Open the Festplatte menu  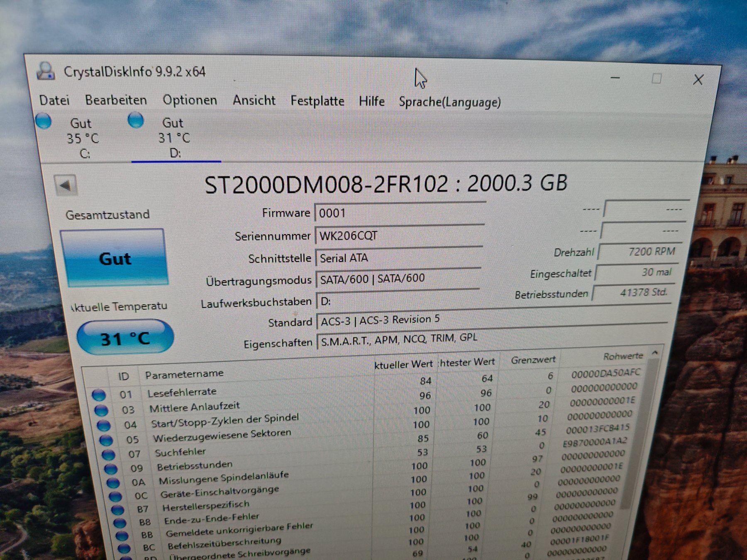coord(317,101)
